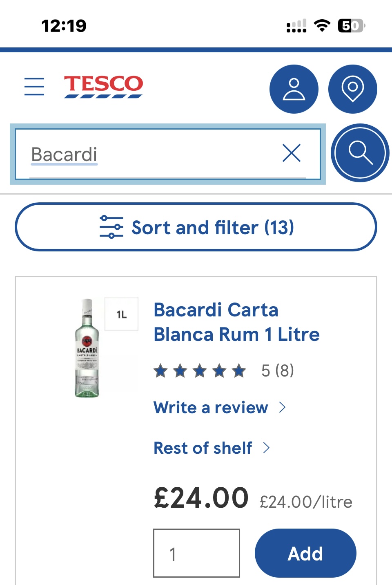Image resolution: width=392 pixels, height=585 pixels.
Task: Open the hamburger navigation menu
Action: 34,87
